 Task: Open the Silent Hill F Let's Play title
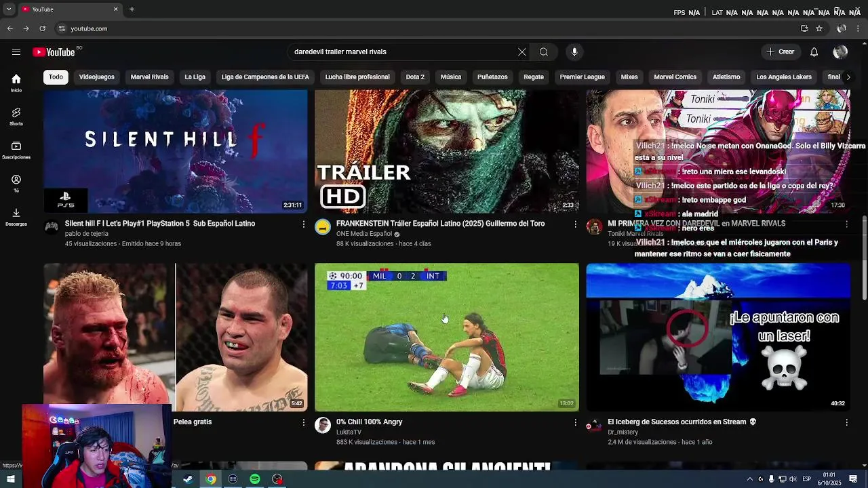160,224
